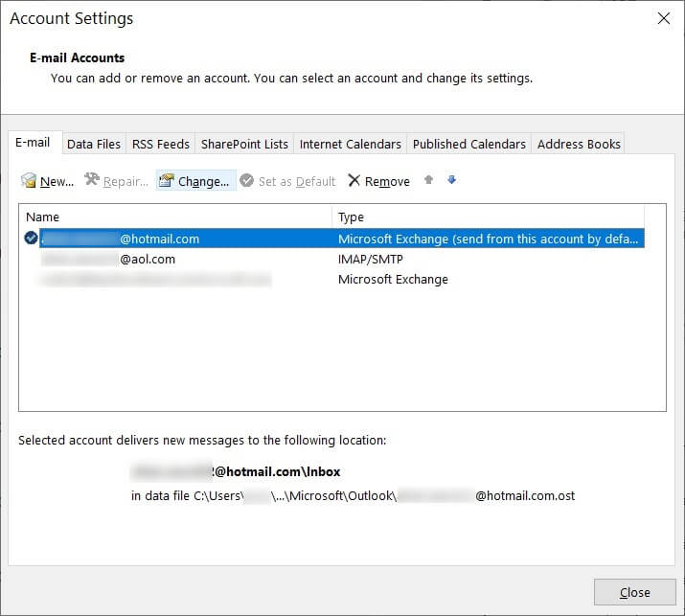This screenshot has width=685, height=616.
Task: Open the Internet Calendars tab
Action: [351, 144]
